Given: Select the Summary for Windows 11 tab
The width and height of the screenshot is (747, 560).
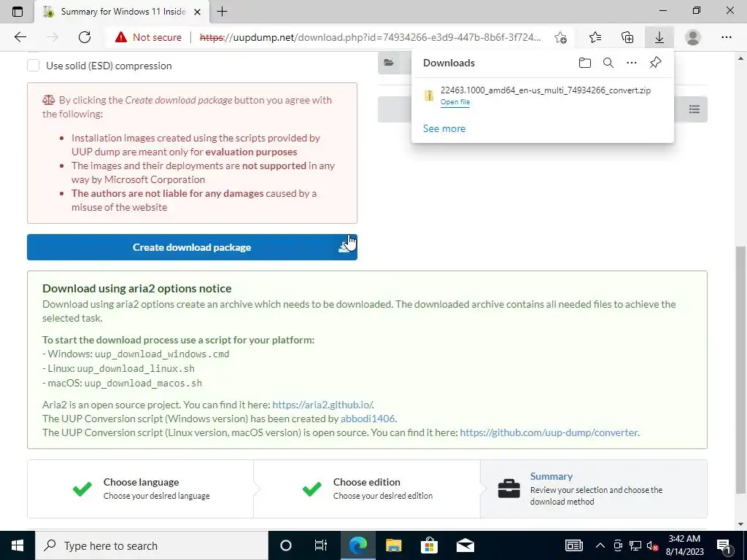Looking at the screenshot, I should point(122,12).
